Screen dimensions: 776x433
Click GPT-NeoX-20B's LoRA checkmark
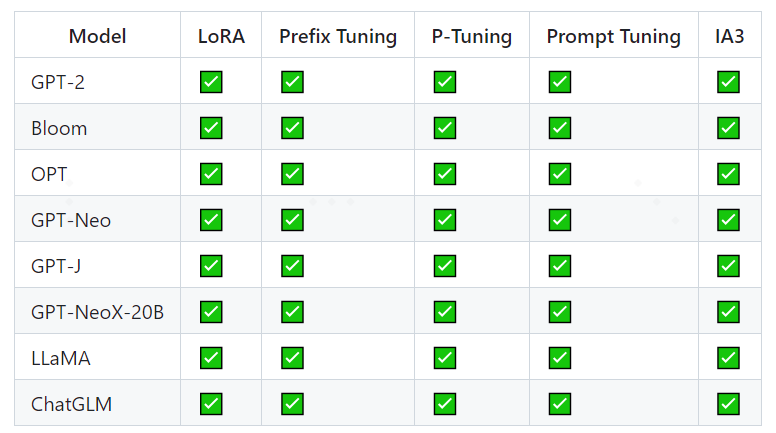pyautogui.click(x=211, y=312)
